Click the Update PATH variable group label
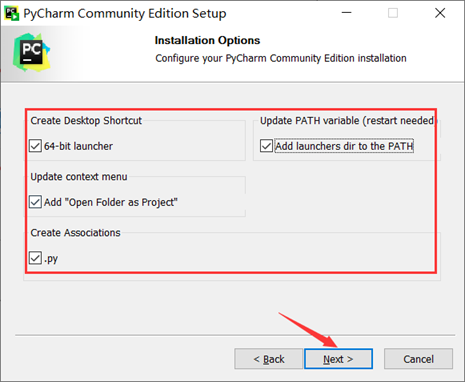Image resolution: width=465 pixels, height=382 pixels. (347, 121)
